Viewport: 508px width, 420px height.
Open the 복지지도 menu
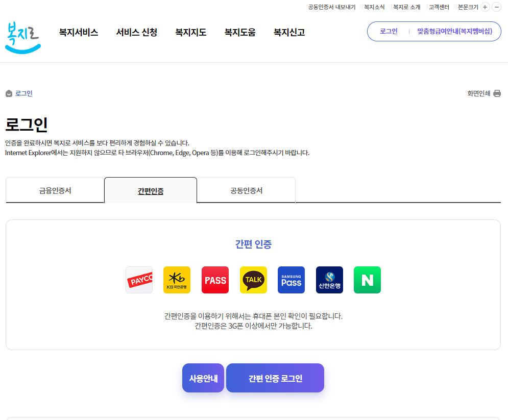coord(191,32)
